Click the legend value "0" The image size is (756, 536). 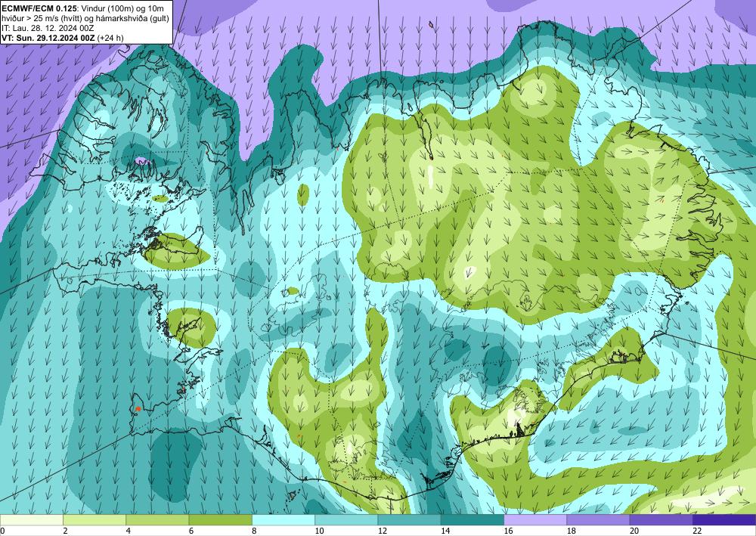[2, 531]
